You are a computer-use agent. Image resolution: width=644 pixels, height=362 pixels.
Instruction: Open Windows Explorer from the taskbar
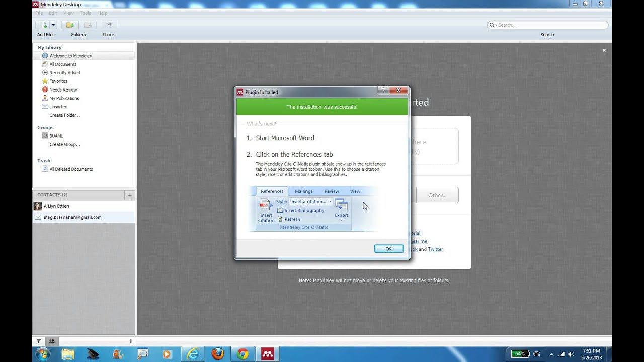[68, 354]
